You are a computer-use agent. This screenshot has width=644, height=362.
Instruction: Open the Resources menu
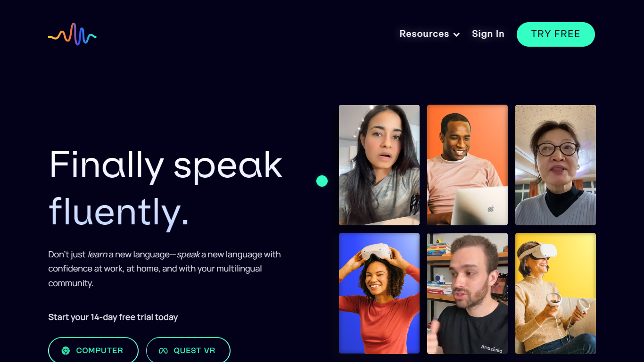429,34
